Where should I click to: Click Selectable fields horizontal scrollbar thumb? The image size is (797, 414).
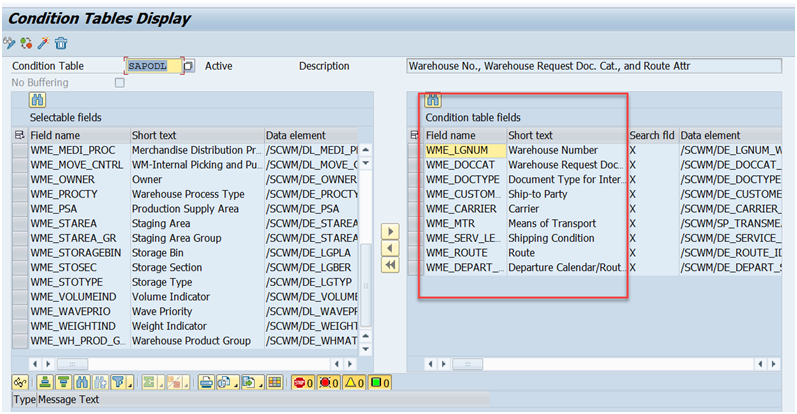click(72, 364)
